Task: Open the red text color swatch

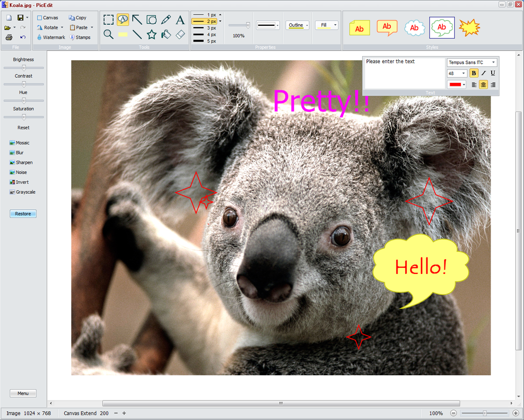Action: [x=456, y=84]
